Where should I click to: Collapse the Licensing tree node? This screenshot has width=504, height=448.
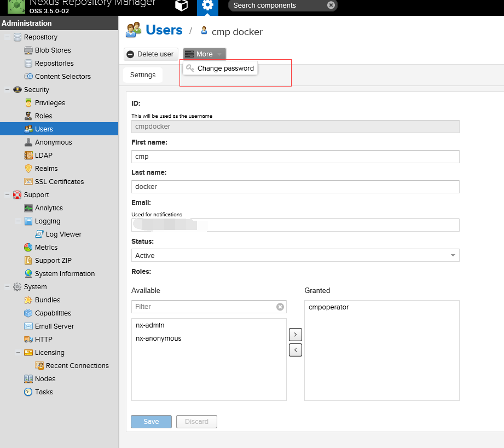pos(18,353)
